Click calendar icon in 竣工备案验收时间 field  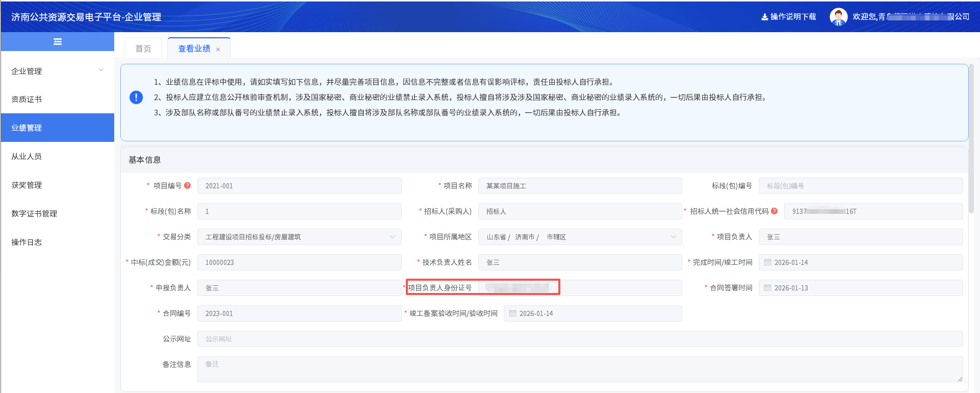512,313
